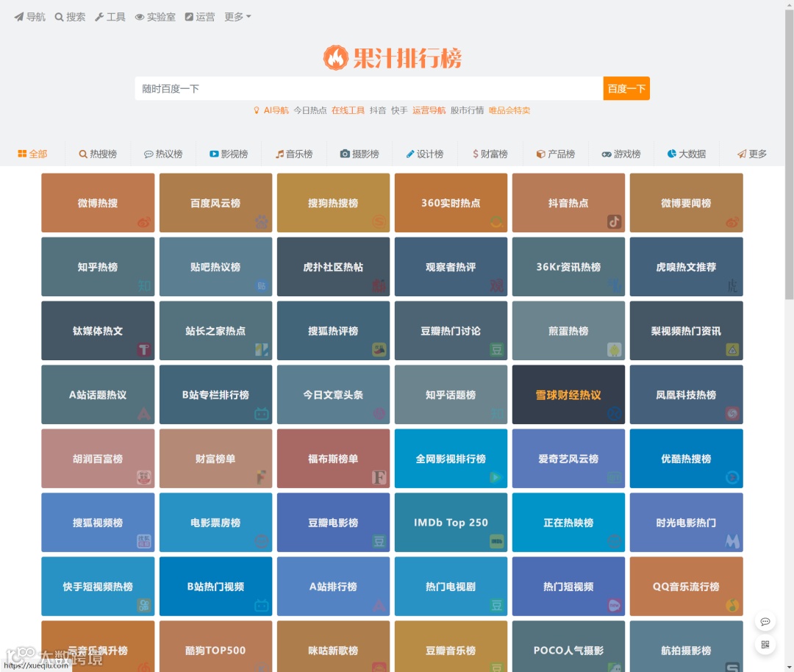Open the 知乎热榜 tile
The width and height of the screenshot is (794, 672).
coord(98,267)
